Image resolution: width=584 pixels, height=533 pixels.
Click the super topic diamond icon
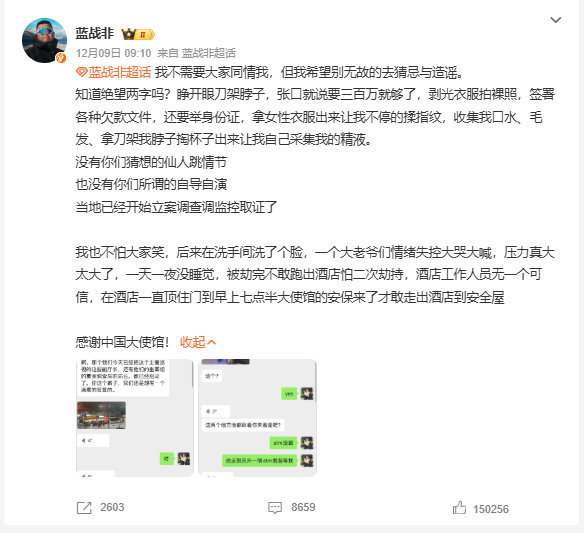pyautogui.click(x=81, y=72)
